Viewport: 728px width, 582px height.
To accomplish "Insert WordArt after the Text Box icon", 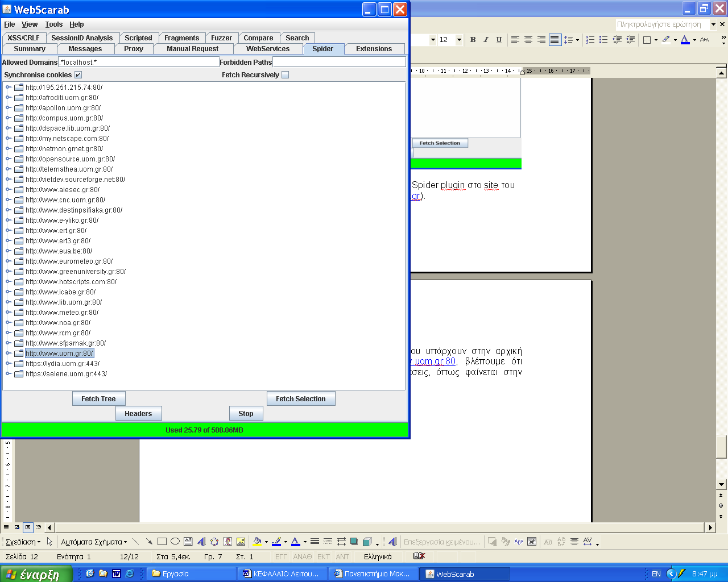I will (201, 542).
